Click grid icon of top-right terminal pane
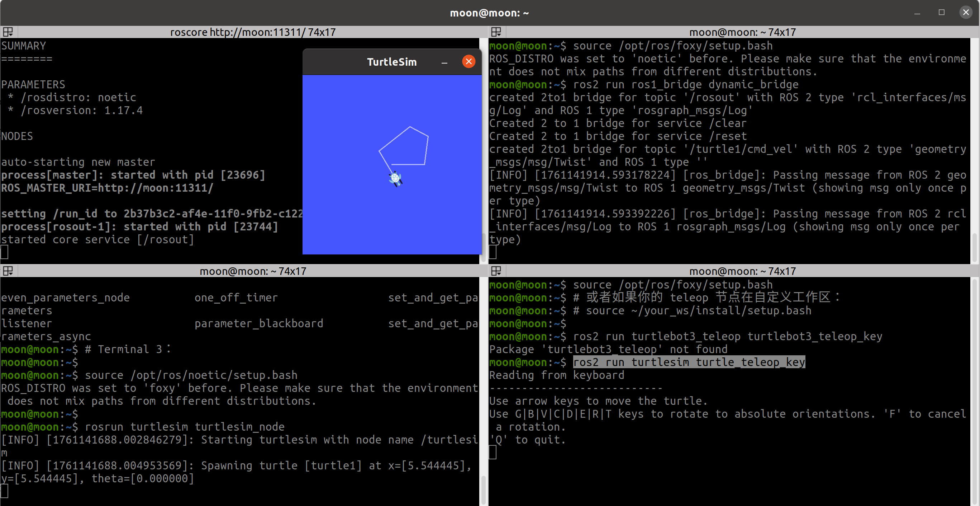This screenshot has height=506, width=980. coord(496,32)
